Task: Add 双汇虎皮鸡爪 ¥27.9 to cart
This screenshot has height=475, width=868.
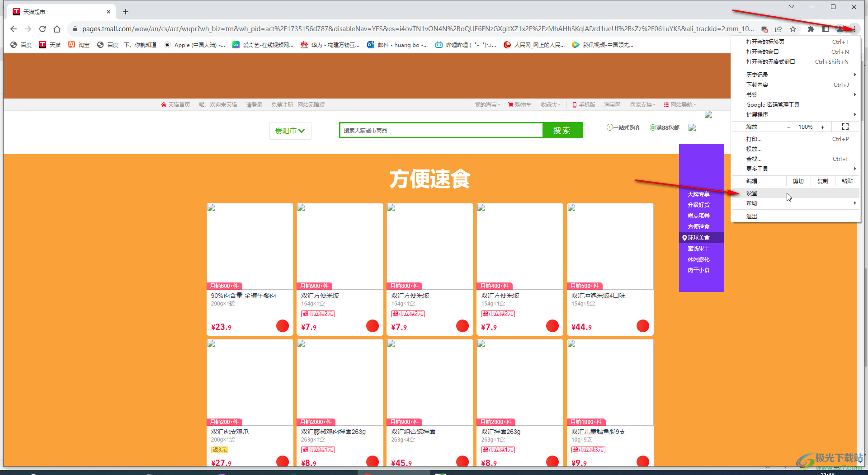Action: pyautogui.click(x=283, y=461)
